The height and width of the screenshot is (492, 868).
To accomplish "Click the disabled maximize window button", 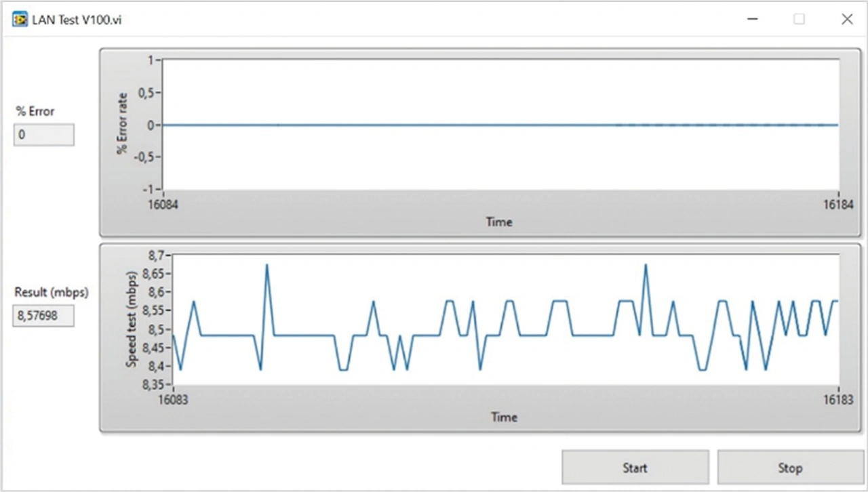I will [800, 20].
